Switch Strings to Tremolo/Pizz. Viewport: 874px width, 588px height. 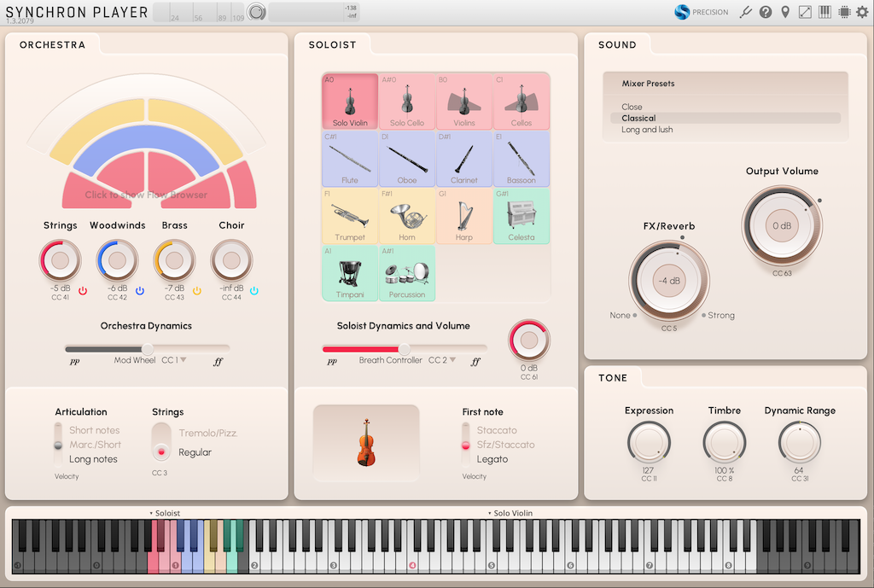point(208,433)
